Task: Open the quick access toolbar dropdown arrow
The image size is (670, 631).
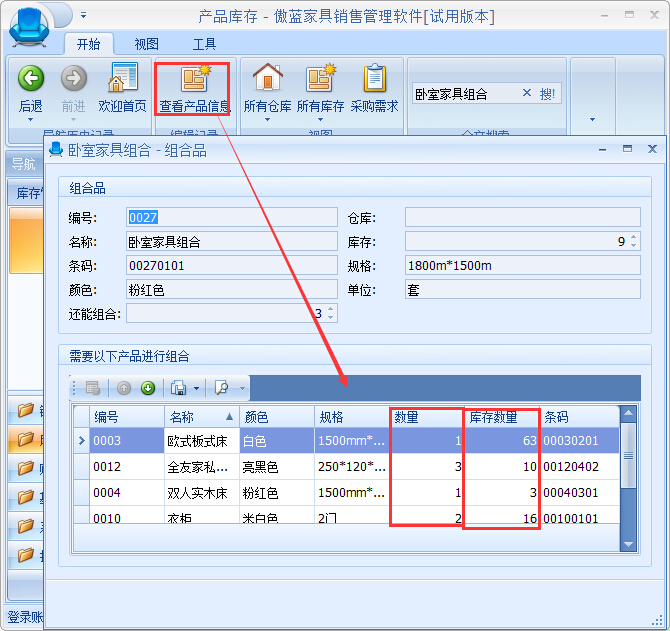Action: tap(83, 16)
